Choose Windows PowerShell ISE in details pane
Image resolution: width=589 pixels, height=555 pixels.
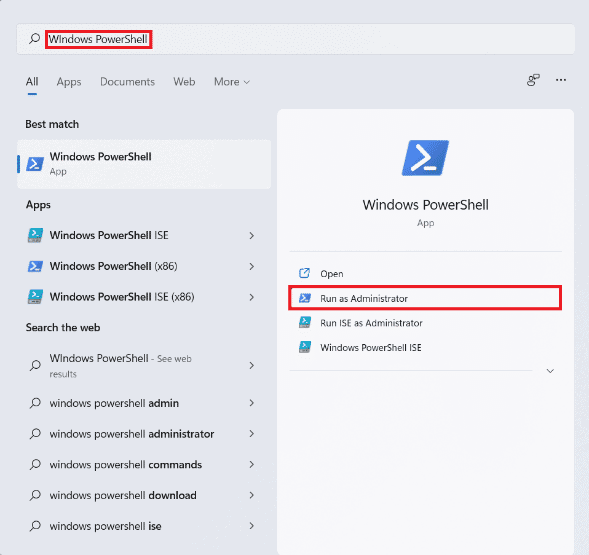(x=371, y=348)
